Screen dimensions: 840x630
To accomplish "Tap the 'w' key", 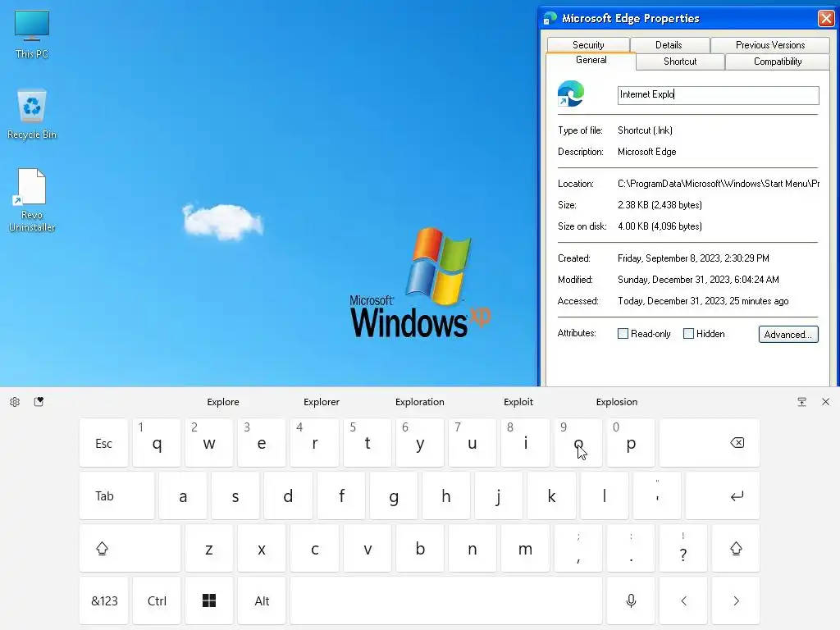I will pos(209,442).
